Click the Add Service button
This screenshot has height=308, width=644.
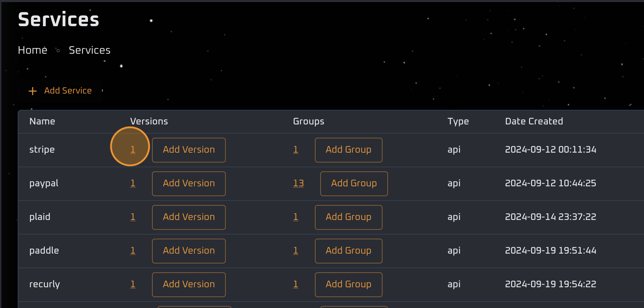tap(60, 91)
